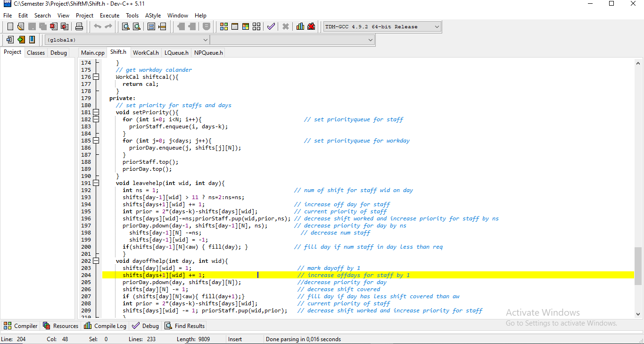
Task: Click 'priorDay.top();' code line
Action: [x=147, y=169]
